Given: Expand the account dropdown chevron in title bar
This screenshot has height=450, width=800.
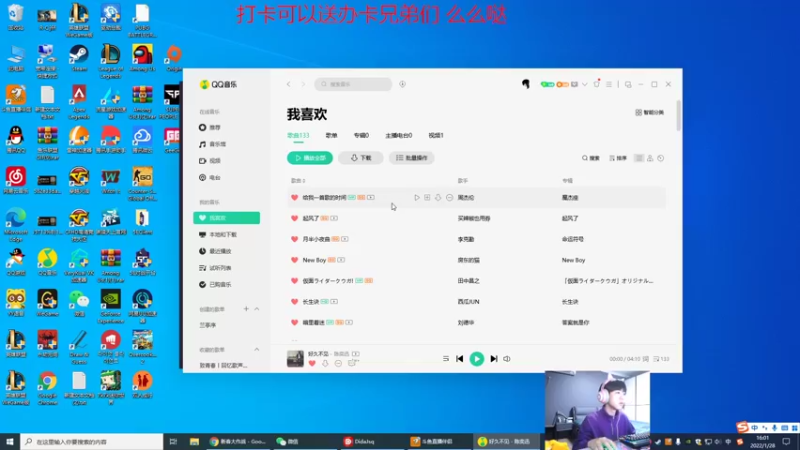Looking at the screenshot, I should [585, 84].
